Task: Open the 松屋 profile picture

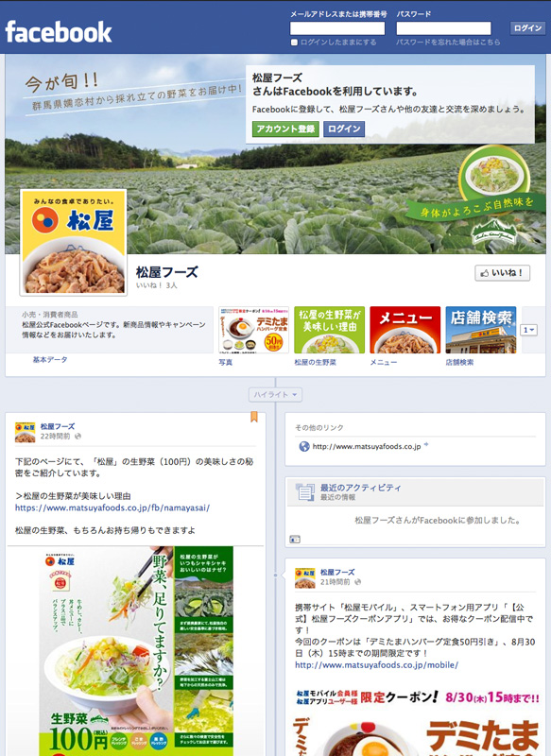Action: 74,243
